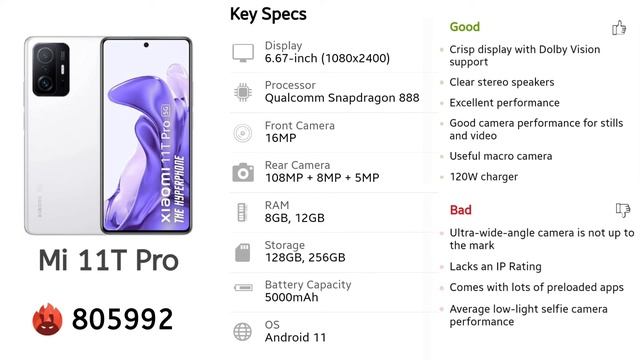Click the Key Specs heading
This screenshot has width=640, height=360.
[268, 14]
